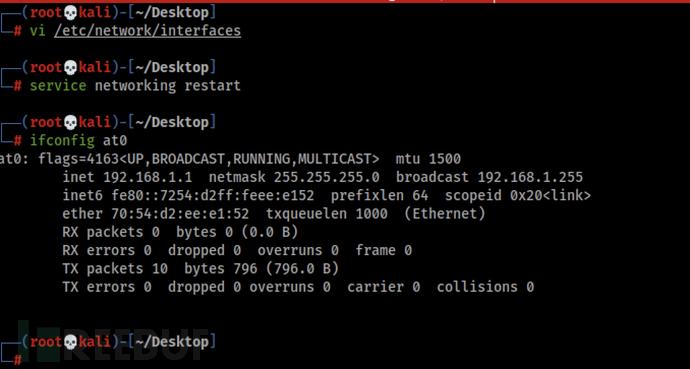Click the skull icon above the vi command
690x369 pixels.
coord(70,13)
